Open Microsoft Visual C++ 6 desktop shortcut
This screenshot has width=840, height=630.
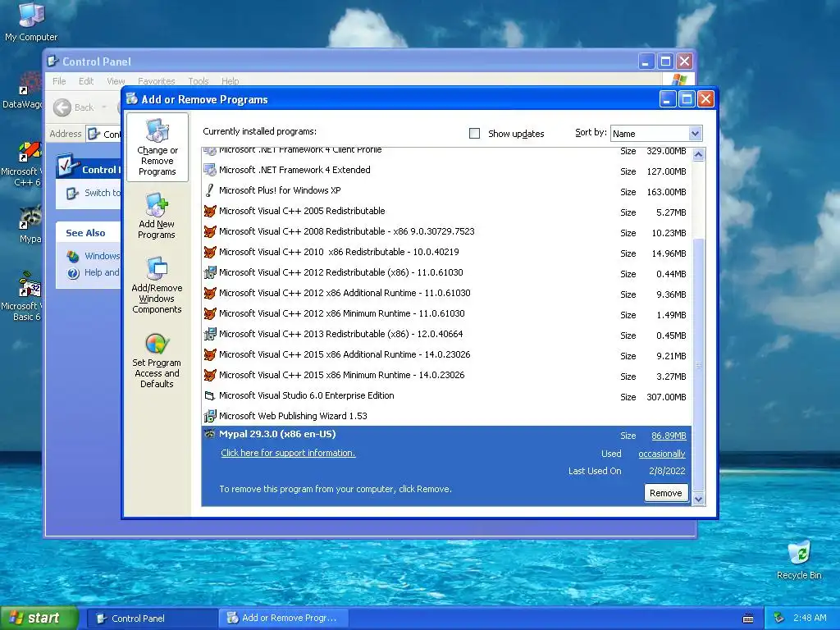pyautogui.click(x=21, y=163)
